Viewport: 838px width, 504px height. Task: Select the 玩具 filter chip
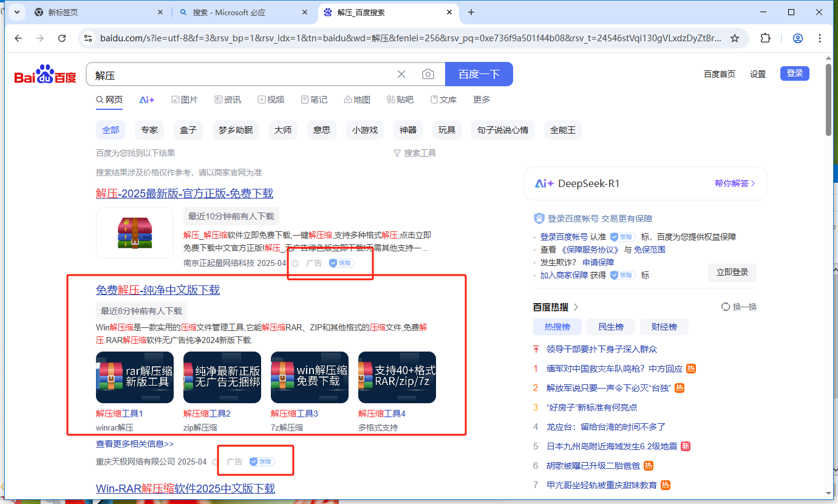pos(447,130)
